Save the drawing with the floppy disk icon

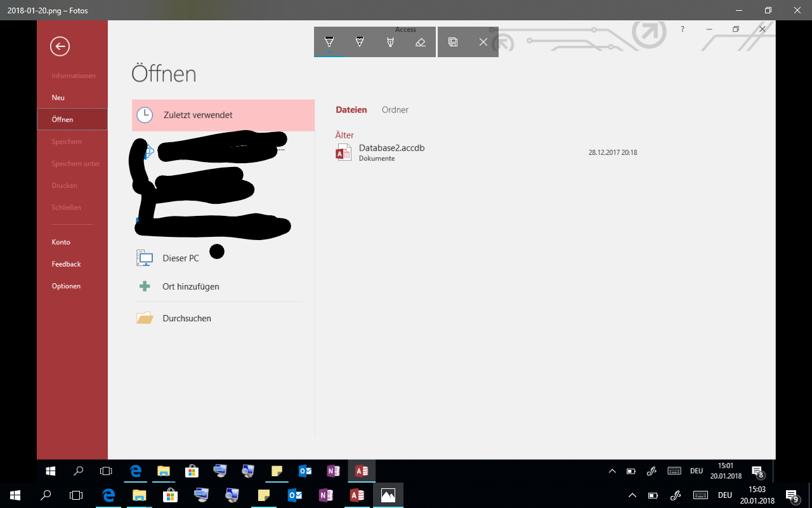click(453, 42)
